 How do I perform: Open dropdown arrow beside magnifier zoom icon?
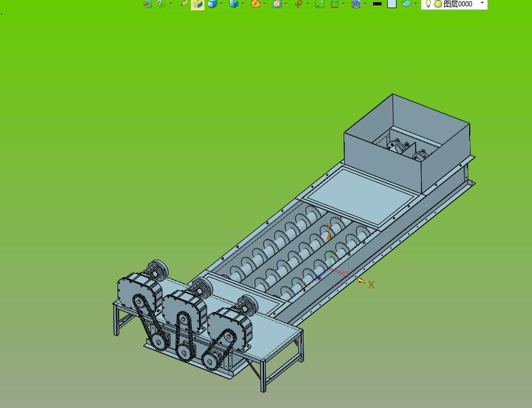[x=285, y=4]
